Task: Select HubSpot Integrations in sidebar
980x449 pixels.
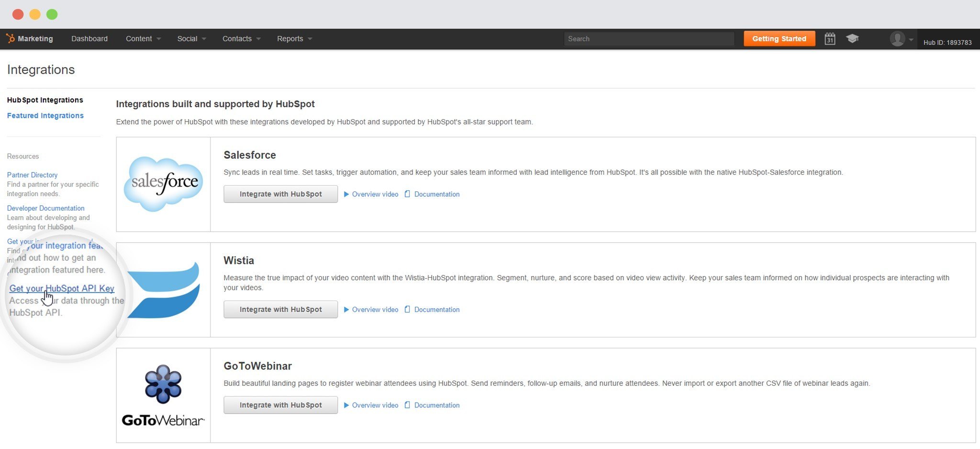Action: pos(45,100)
